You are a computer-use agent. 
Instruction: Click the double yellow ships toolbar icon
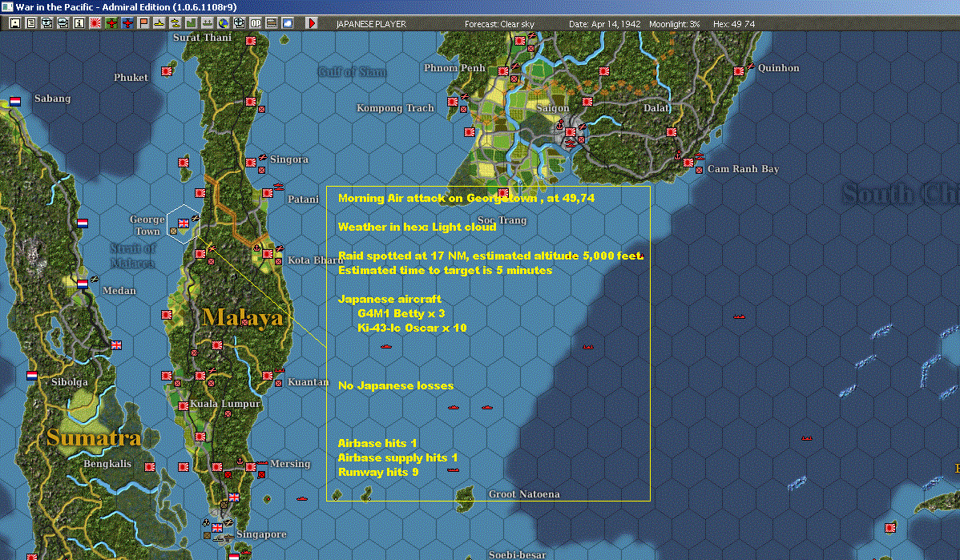coord(175,23)
